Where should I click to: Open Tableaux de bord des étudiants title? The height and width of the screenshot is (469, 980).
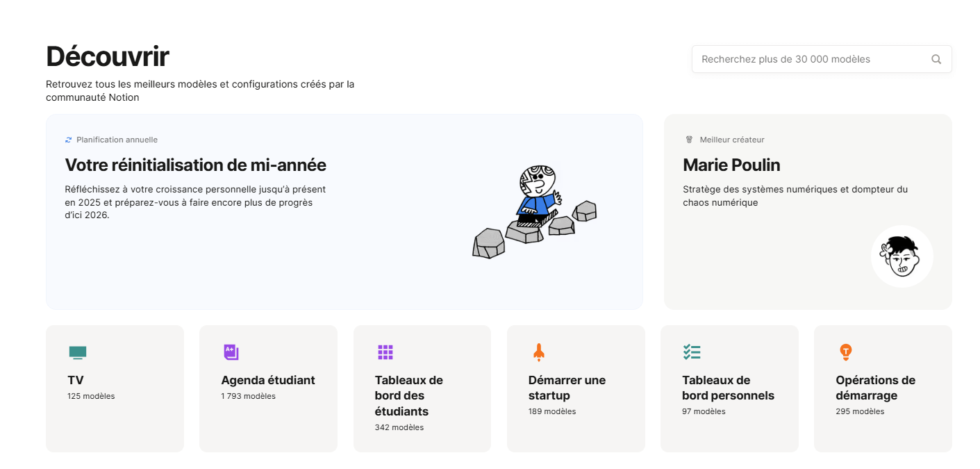tap(408, 395)
